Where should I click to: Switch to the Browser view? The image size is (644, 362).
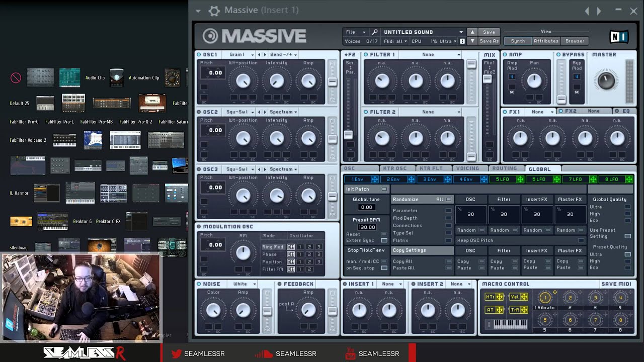click(575, 41)
